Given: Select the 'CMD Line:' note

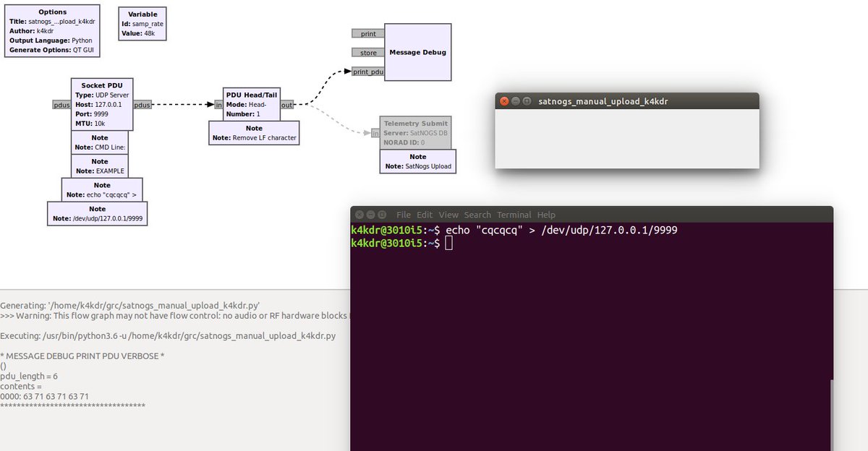Looking at the screenshot, I should [100, 142].
